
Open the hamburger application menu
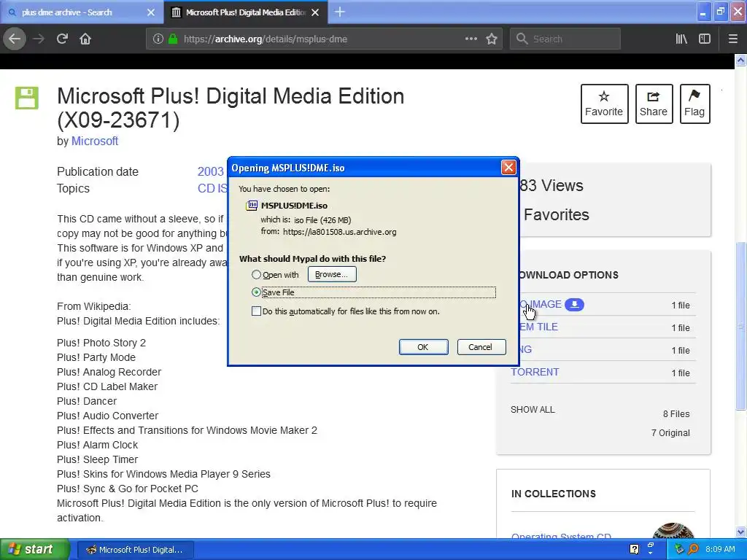pyautogui.click(x=732, y=39)
